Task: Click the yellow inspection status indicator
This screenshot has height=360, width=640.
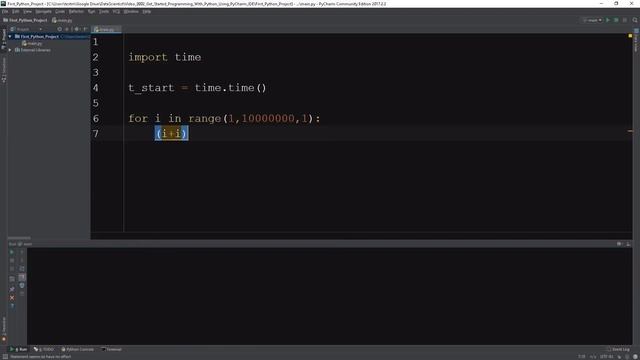Action: pos(630,36)
